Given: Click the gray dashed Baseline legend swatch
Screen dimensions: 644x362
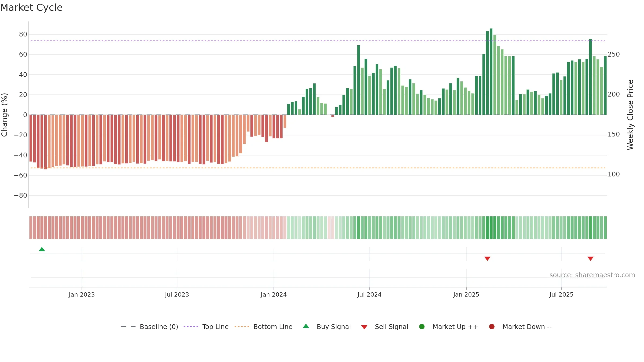Looking at the screenshot, I should coord(128,327).
